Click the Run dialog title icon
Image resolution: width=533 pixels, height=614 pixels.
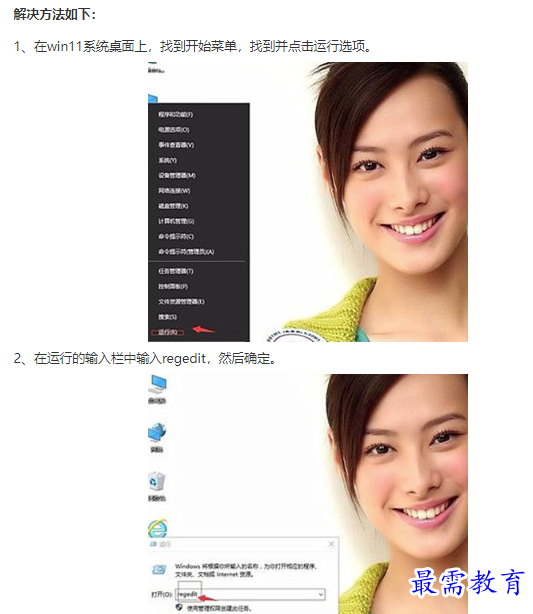[153, 544]
